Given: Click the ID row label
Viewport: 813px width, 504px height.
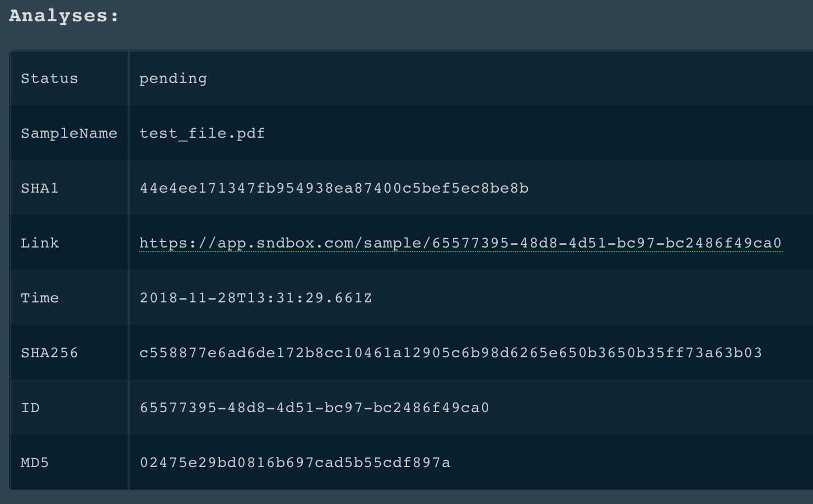Looking at the screenshot, I should [x=30, y=408].
